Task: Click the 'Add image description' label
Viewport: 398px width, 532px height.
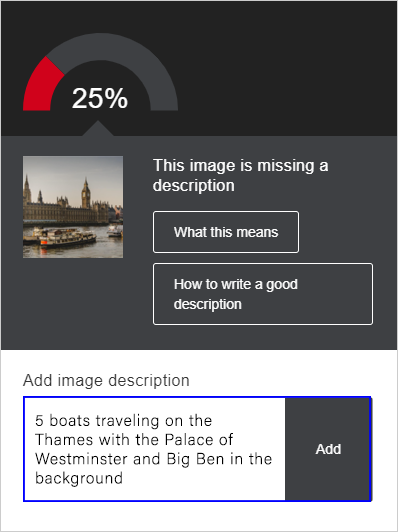Action: point(106,380)
